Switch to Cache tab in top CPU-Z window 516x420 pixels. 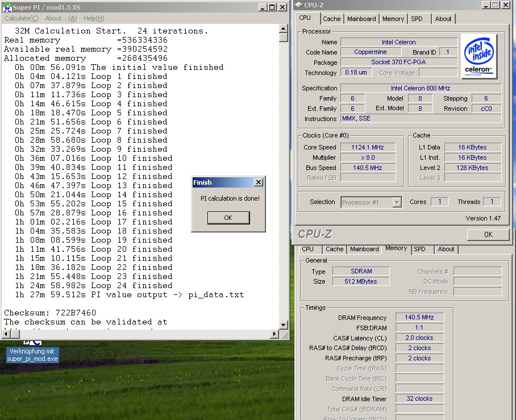tap(332, 19)
